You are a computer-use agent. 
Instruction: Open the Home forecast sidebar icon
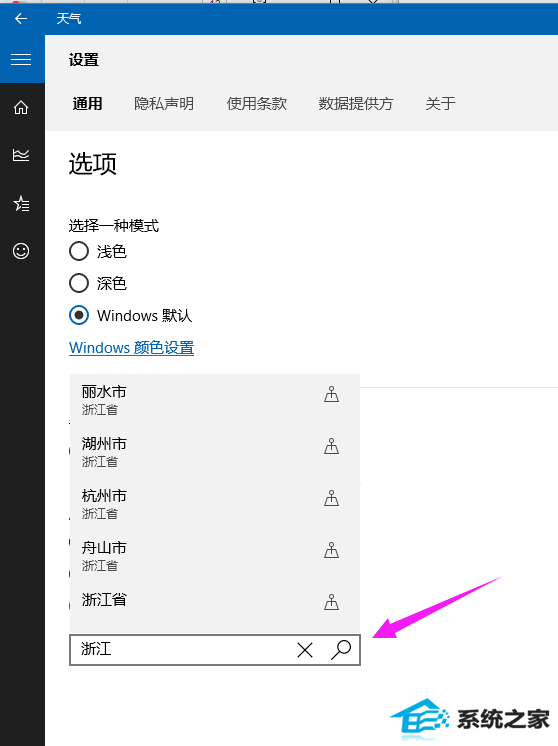tap(21, 108)
